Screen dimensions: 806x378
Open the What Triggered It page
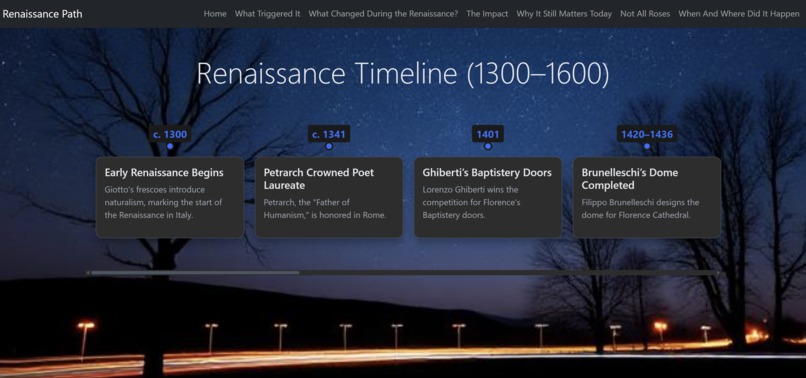(x=267, y=14)
